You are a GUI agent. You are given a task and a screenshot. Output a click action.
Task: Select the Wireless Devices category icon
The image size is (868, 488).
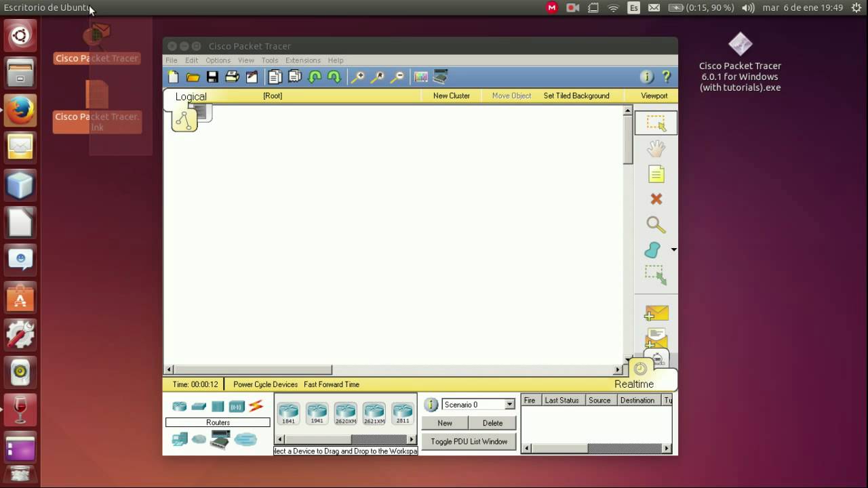pos(237,407)
